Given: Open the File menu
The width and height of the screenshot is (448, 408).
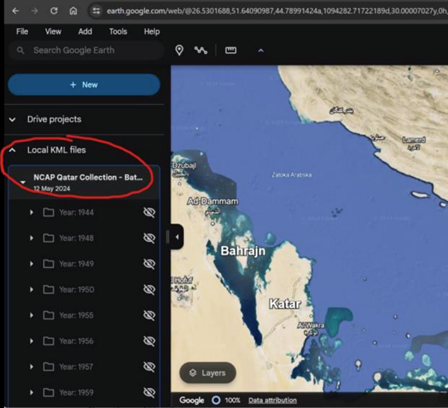Looking at the screenshot, I should 22,32.
